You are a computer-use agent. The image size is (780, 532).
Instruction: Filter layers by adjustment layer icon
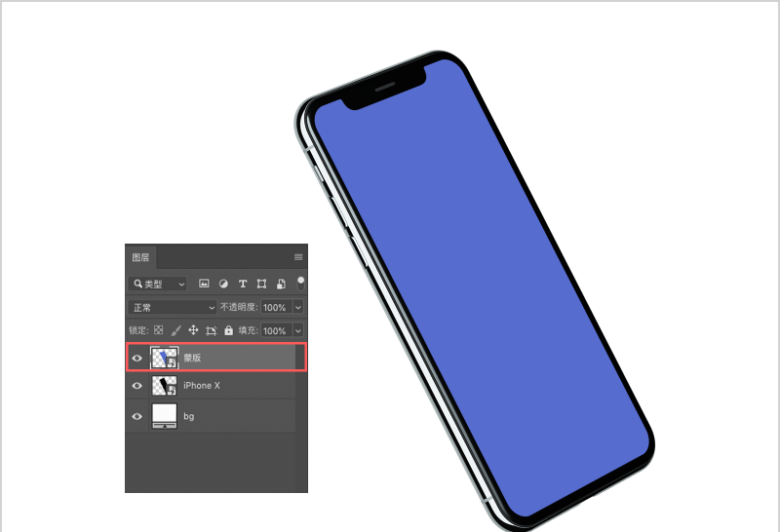pos(223,284)
